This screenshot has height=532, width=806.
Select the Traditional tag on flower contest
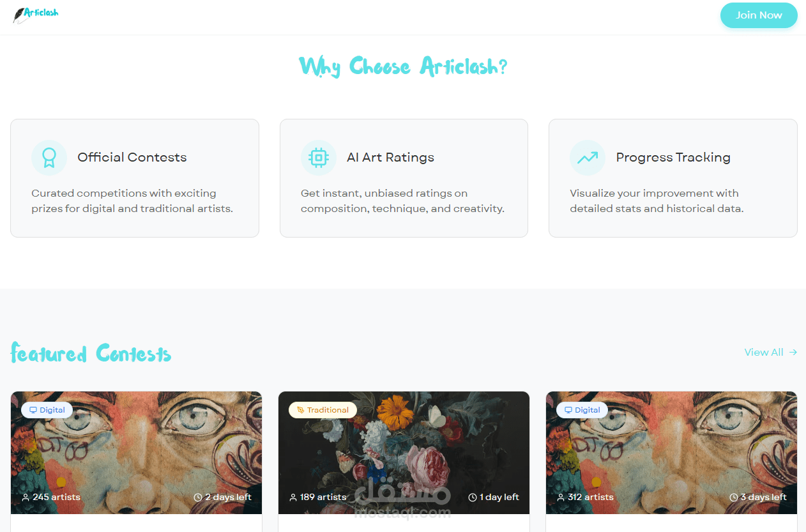[x=323, y=410]
